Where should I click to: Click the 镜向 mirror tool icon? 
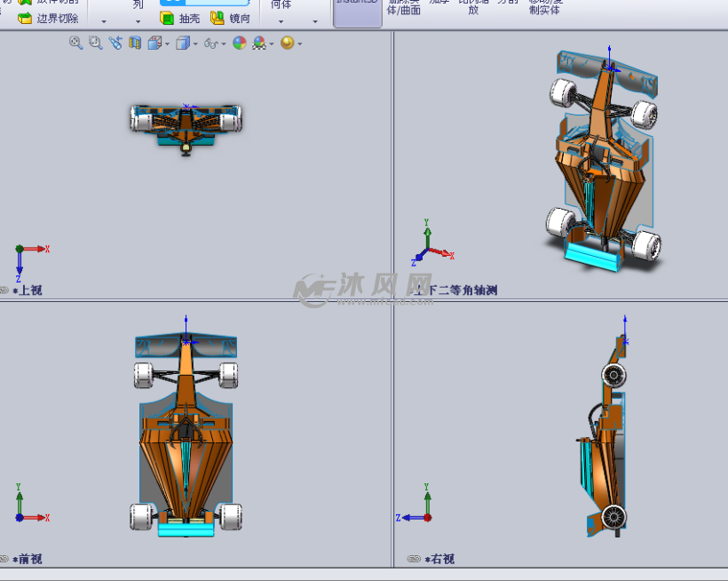217,18
